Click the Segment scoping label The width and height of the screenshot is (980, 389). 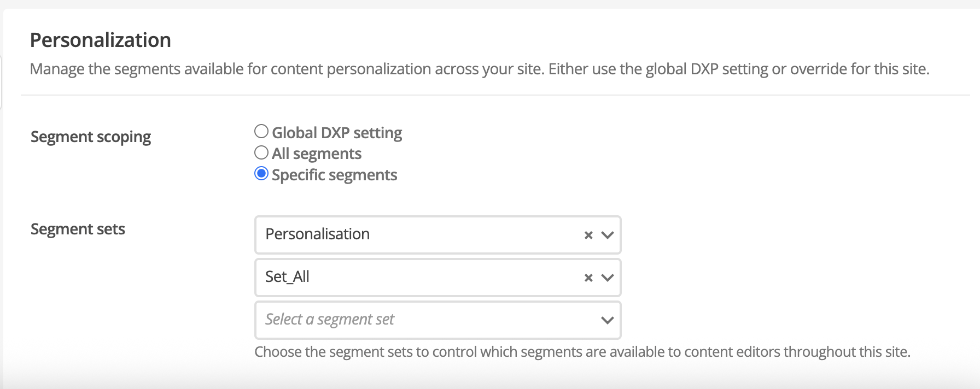(91, 137)
